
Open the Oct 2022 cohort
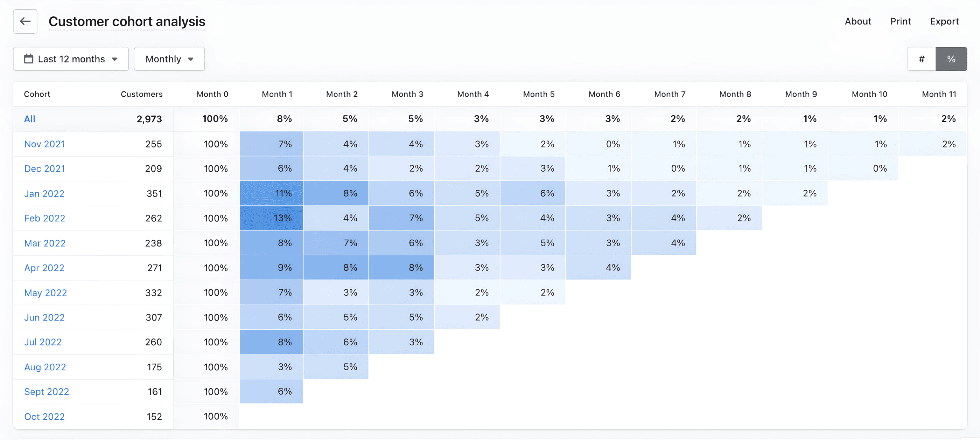coord(44,417)
